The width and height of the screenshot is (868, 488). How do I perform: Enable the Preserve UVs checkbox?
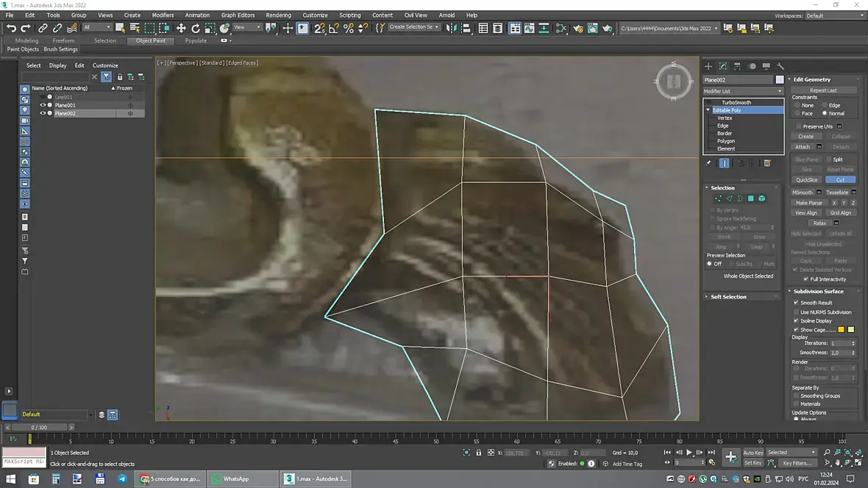[x=799, y=126]
